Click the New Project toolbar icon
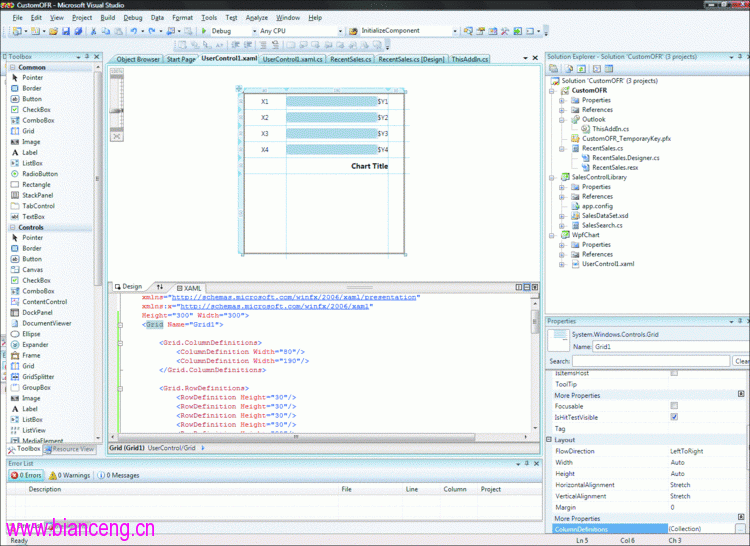Viewport: 750px width, 546px height. click(17, 31)
